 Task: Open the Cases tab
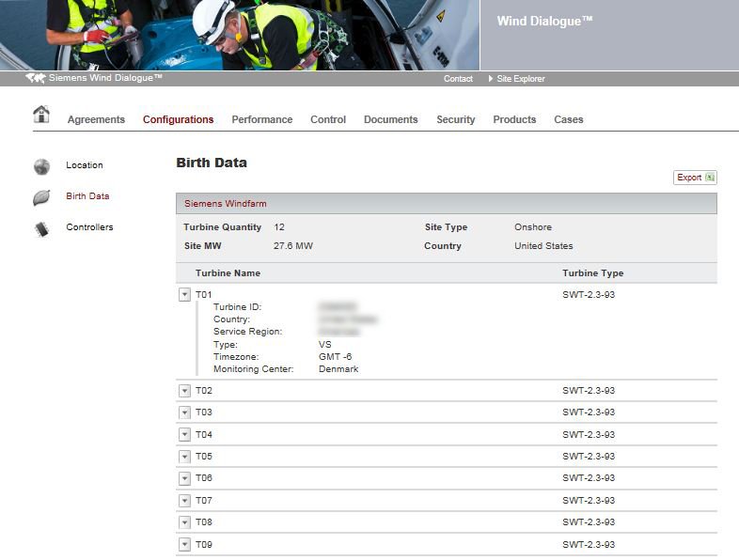tap(569, 119)
